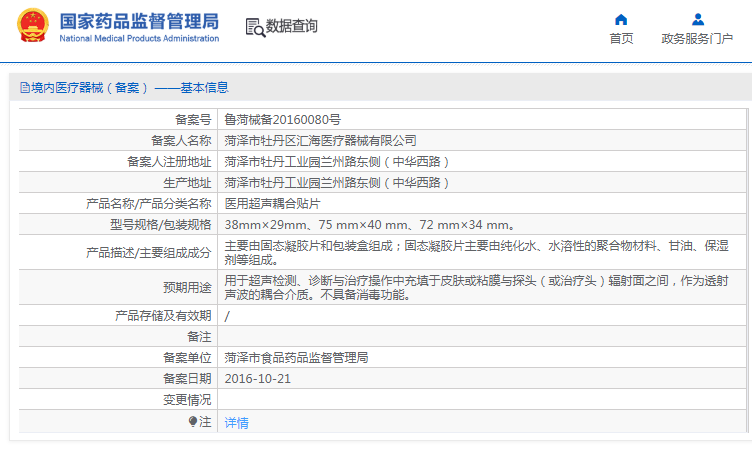The height and width of the screenshot is (452, 752).
Task: Select product name 医用超声耦合贴片
Action: (272, 204)
